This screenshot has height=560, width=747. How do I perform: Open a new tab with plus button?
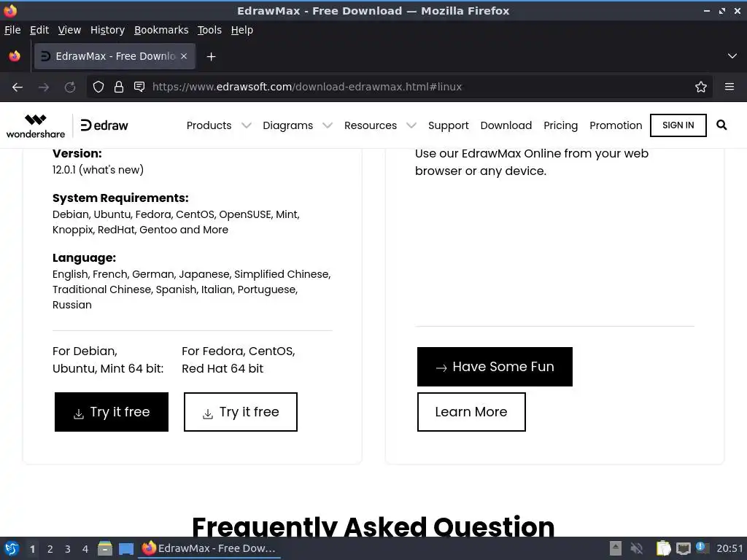211,57
